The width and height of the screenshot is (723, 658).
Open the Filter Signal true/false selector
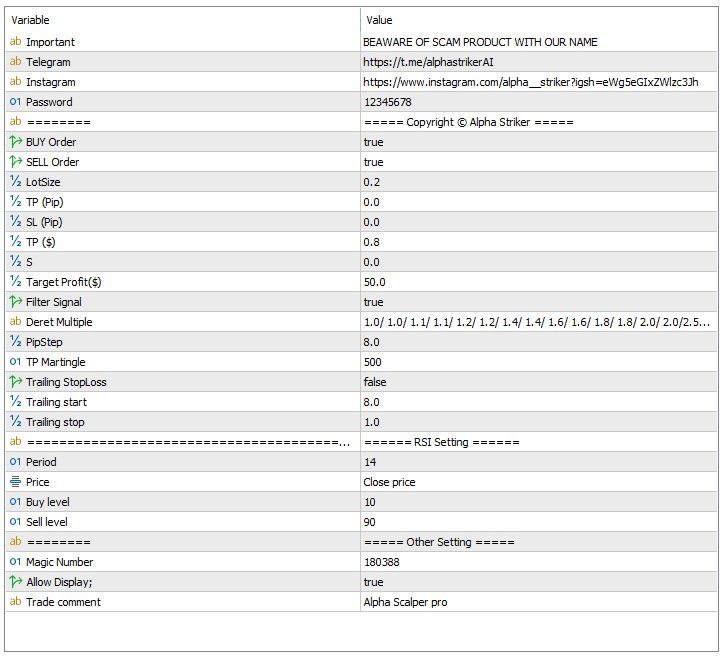point(539,302)
